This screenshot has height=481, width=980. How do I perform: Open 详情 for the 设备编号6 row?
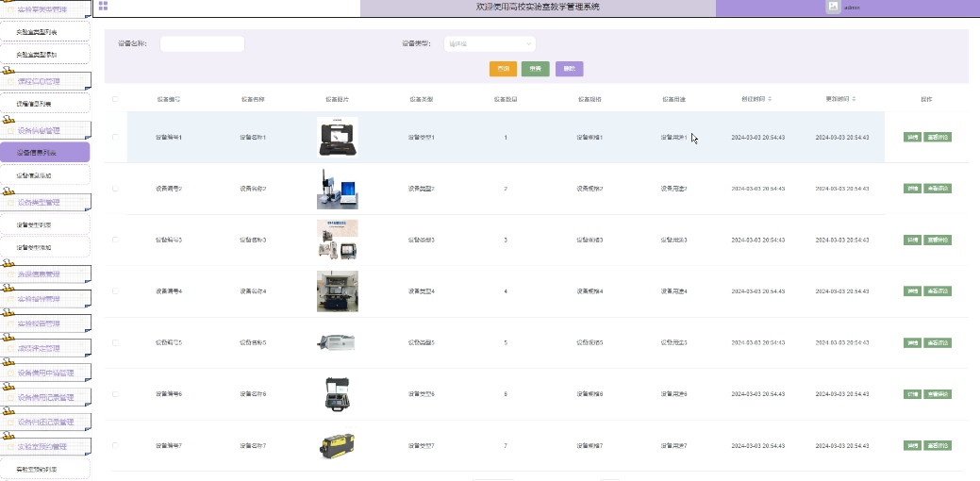click(x=912, y=394)
